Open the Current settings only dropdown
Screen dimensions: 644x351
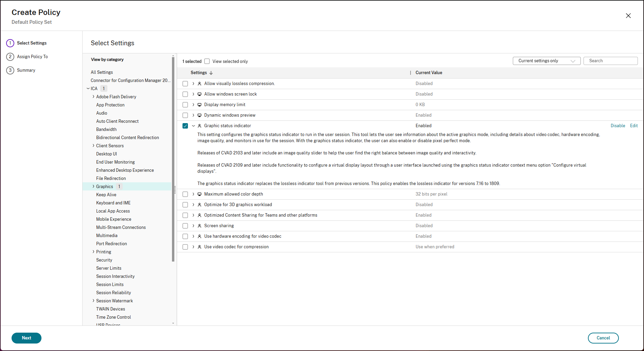coord(546,61)
